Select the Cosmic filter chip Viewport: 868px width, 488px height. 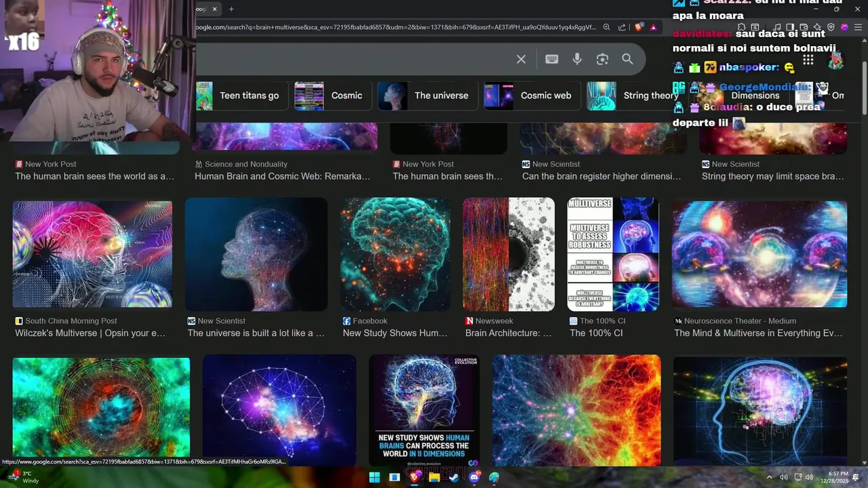(x=332, y=96)
